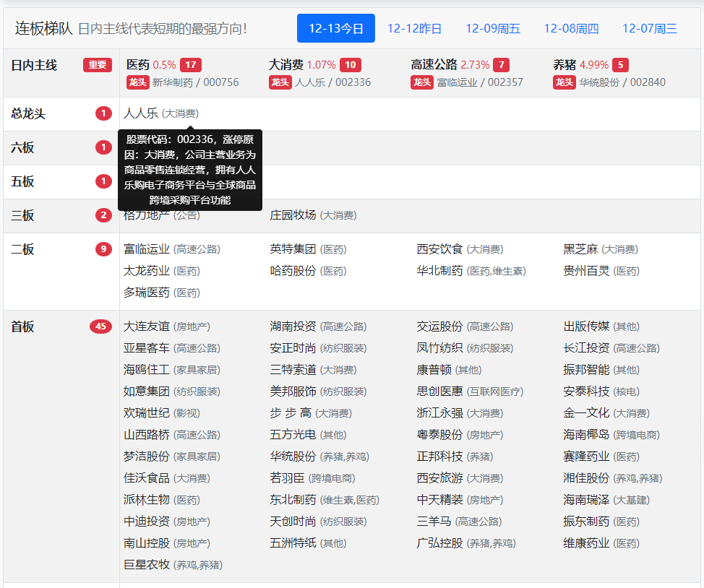The image size is (704, 588).
Task: Open 正邦科技 stock
Action: pos(439,457)
